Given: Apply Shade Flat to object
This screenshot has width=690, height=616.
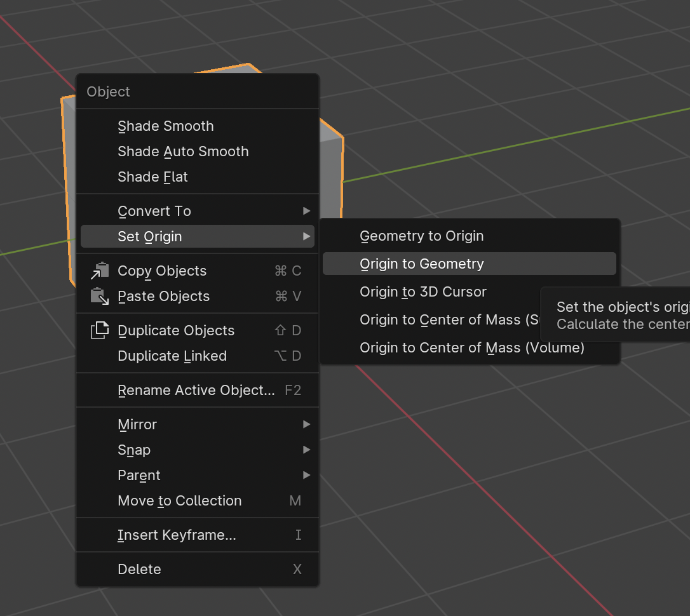Looking at the screenshot, I should 152,177.
